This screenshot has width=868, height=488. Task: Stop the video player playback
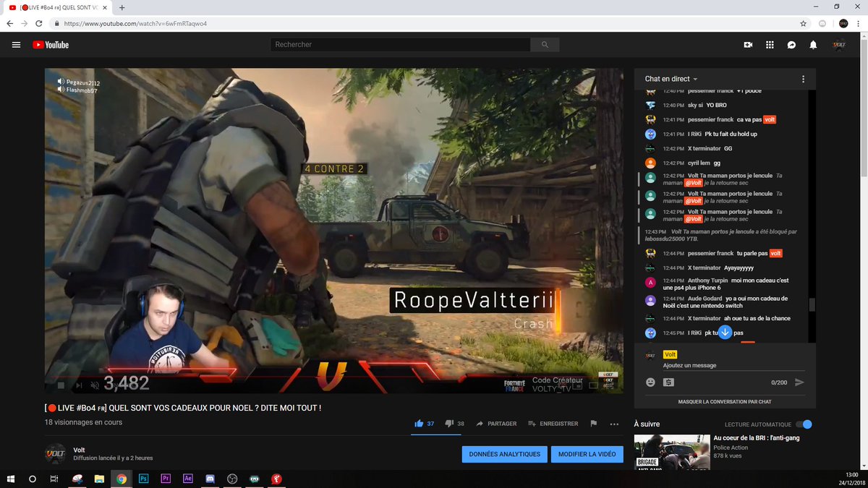61,385
